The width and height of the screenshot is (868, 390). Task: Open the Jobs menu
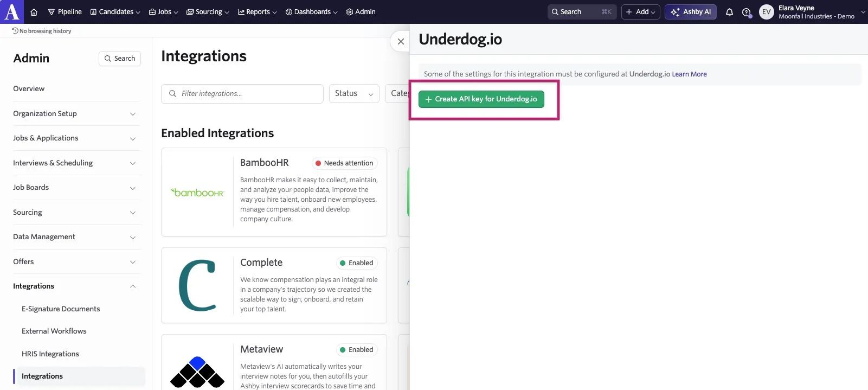163,12
